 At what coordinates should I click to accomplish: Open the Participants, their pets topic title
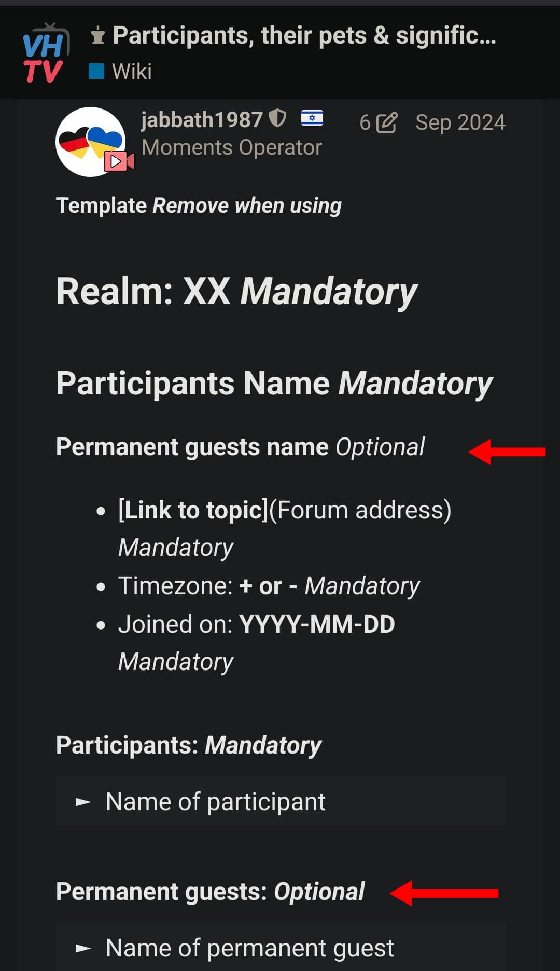coord(304,36)
